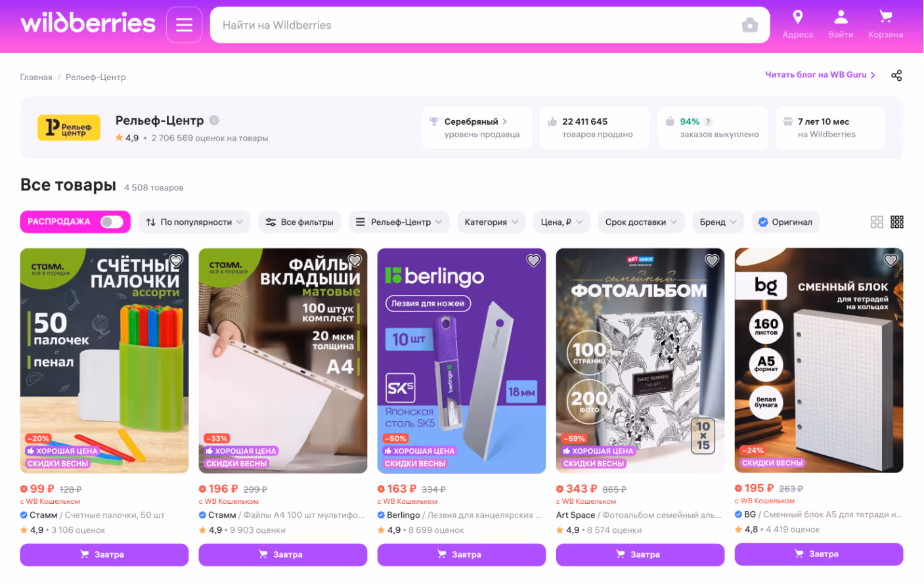Image resolution: width=924 pixels, height=584 pixels.
Task: Click 8 699 оценок rating text
Action: (x=436, y=530)
